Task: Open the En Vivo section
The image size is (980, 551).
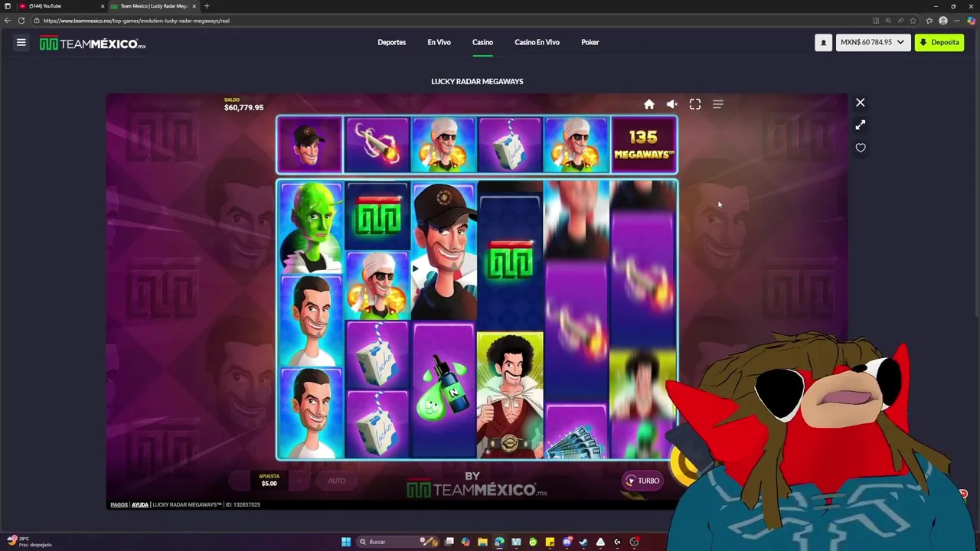Action: [439, 42]
